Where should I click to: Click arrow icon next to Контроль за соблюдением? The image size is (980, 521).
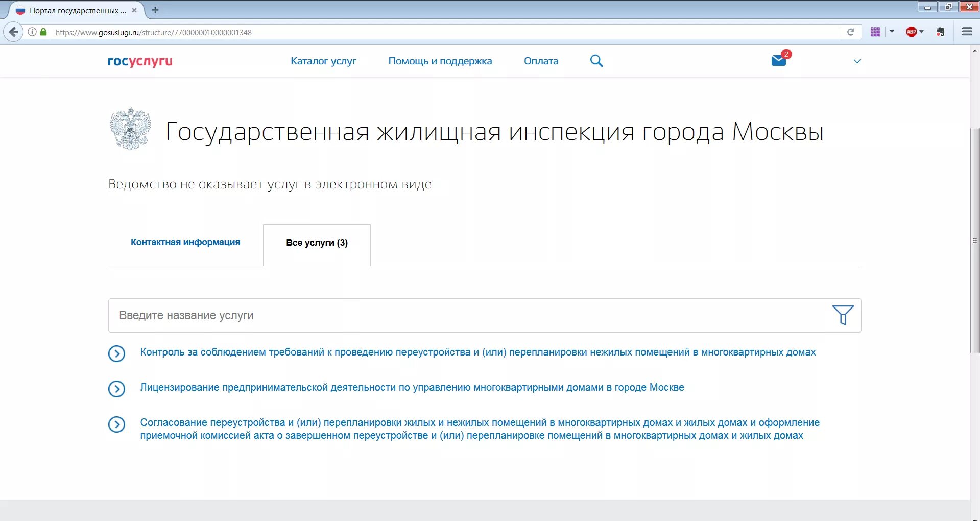[117, 353]
